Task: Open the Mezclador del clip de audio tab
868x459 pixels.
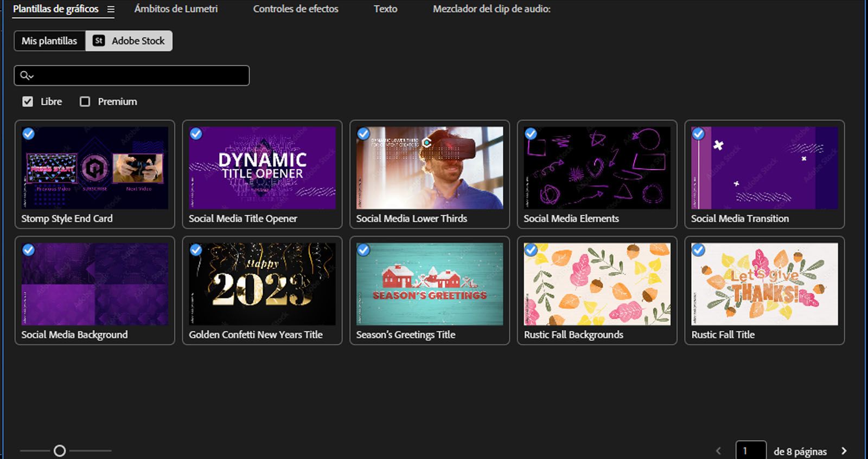Action: [492, 9]
